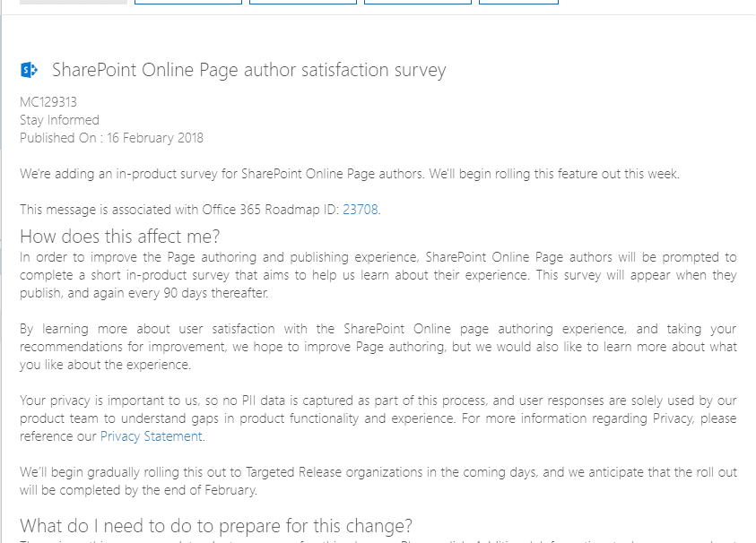Click the 90 days survey frequency paragraph
The image size is (756, 543).
(x=377, y=275)
